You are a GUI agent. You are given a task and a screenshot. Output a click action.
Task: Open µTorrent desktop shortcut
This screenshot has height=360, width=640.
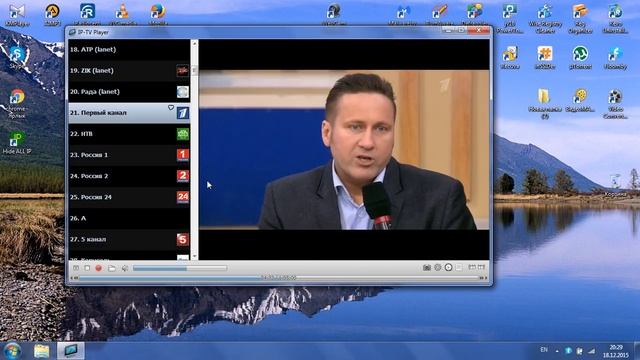click(x=580, y=58)
